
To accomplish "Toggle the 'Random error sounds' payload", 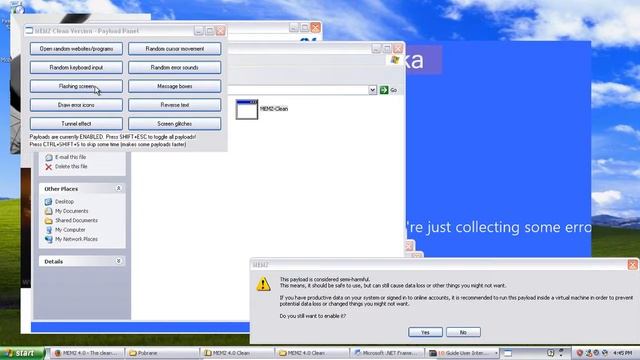I will point(175,67).
